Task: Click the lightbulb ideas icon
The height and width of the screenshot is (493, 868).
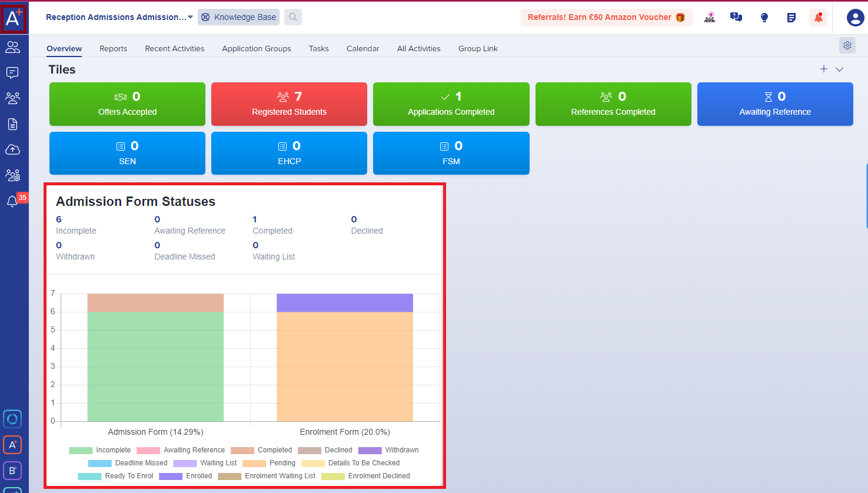Action: 764,18
